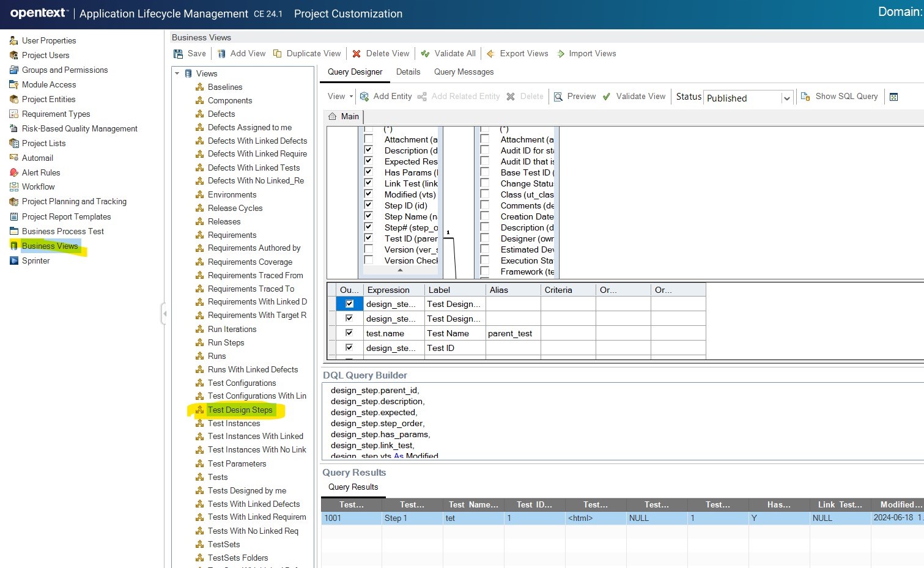Click the Validate All icon
Image resolution: width=924 pixels, height=568 pixels.
(x=425, y=54)
